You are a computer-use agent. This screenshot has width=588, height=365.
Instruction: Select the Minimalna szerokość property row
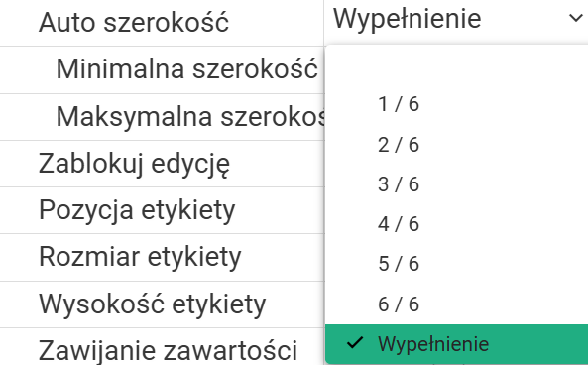pos(162,69)
